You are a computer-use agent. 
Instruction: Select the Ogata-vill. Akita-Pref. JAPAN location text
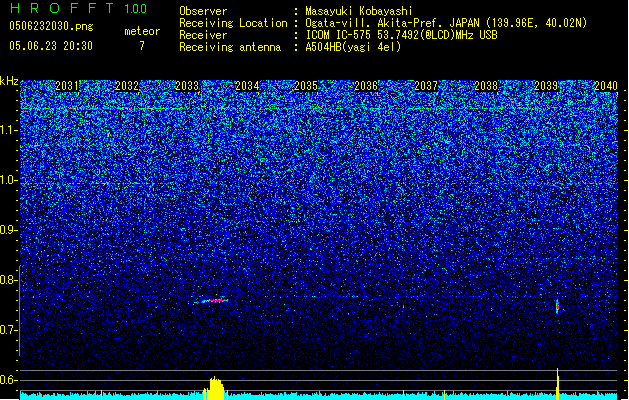[446, 23]
